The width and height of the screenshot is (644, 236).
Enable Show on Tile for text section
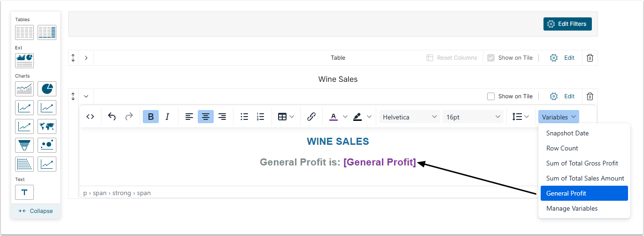pyautogui.click(x=491, y=96)
